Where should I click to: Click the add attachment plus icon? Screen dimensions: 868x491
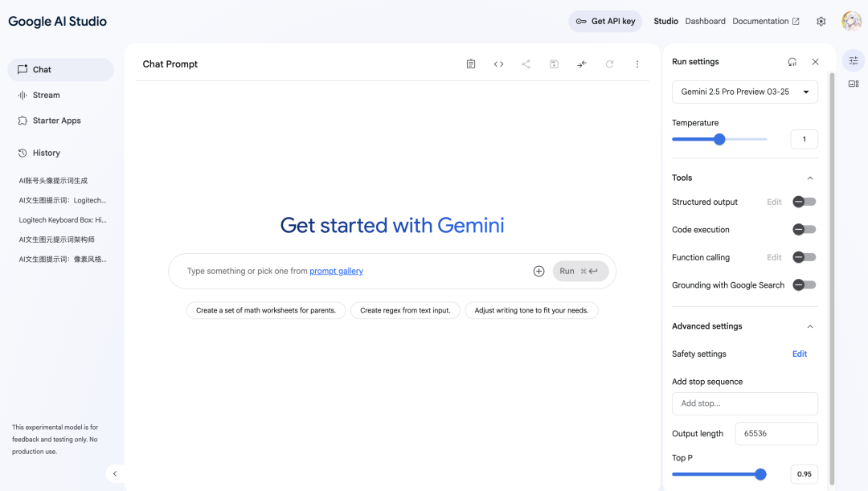538,272
